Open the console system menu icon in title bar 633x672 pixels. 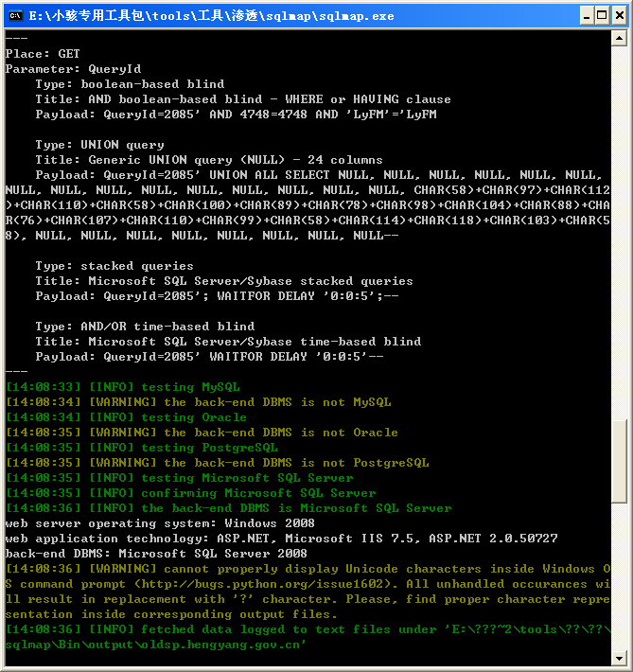(x=15, y=16)
